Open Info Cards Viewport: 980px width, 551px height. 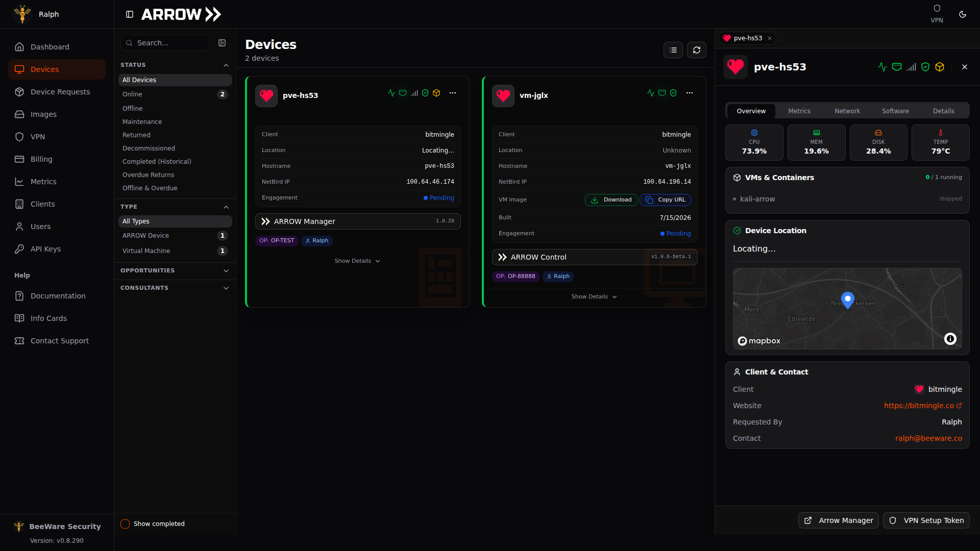pyautogui.click(x=57, y=318)
